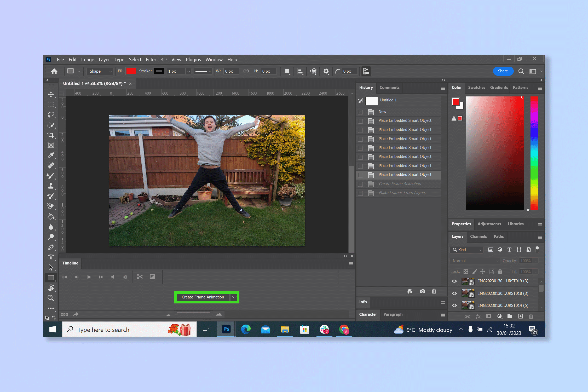Select the Move tool

click(x=51, y=95)
